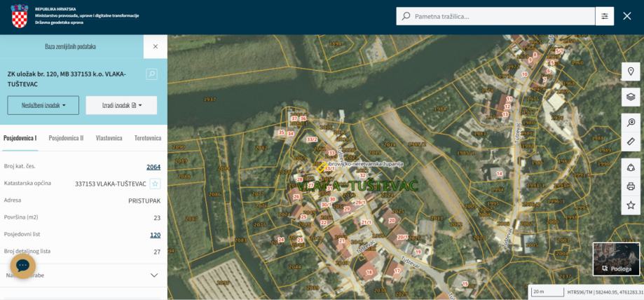Close the Baza zemljišnih podataka panel
Screen dimensions: 644x300
(x=156, y=46)
